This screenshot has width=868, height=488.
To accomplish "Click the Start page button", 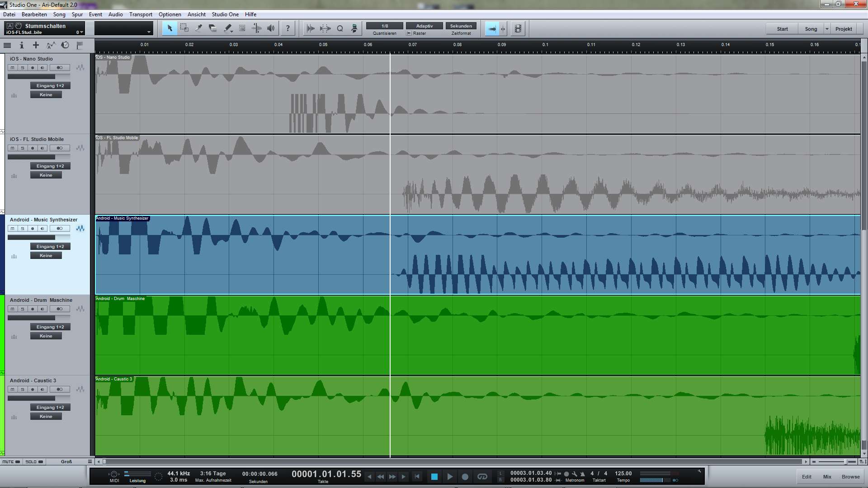I will [782, 29].
